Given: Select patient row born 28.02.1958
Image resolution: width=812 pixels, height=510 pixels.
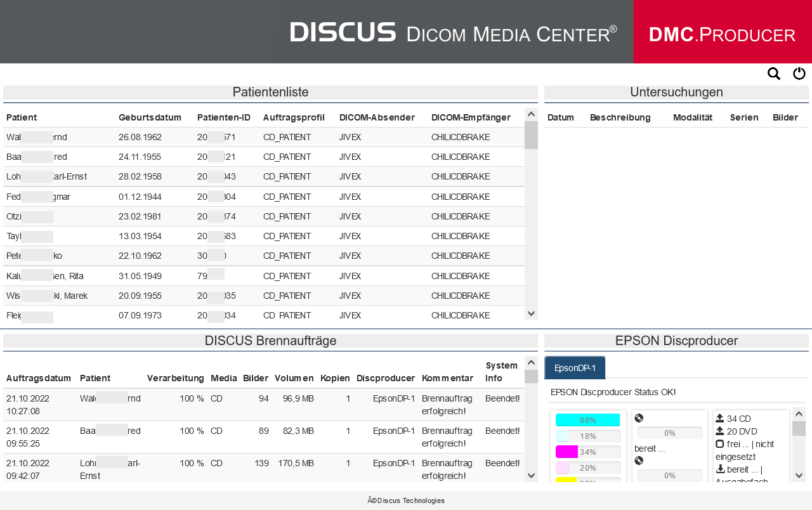Looking at the screenshot, I should (x=264, y=176).
